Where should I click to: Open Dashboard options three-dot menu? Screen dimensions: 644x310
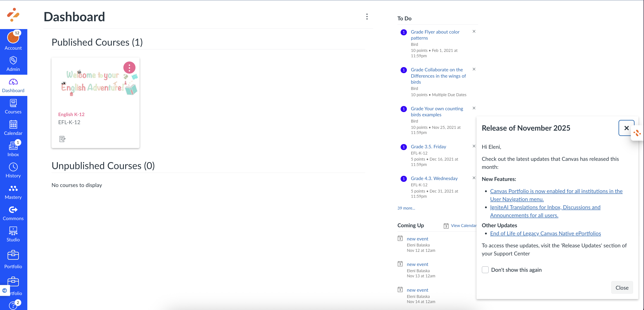[367, 17]
